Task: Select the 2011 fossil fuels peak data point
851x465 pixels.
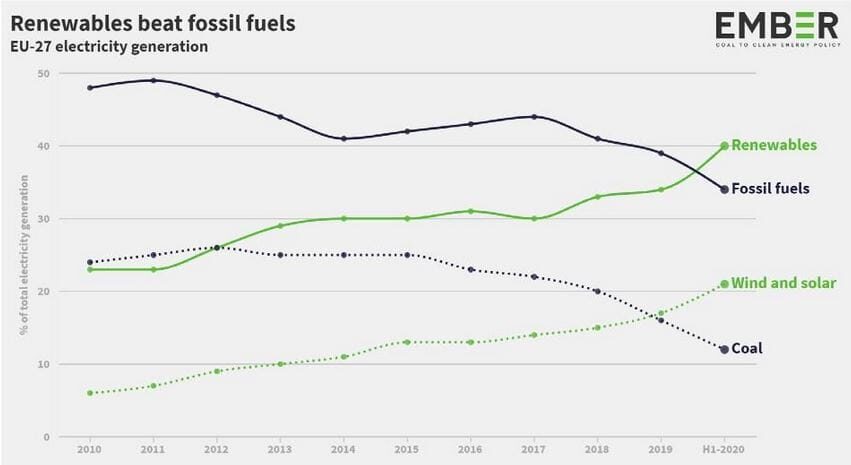Action: coord(153,80)
